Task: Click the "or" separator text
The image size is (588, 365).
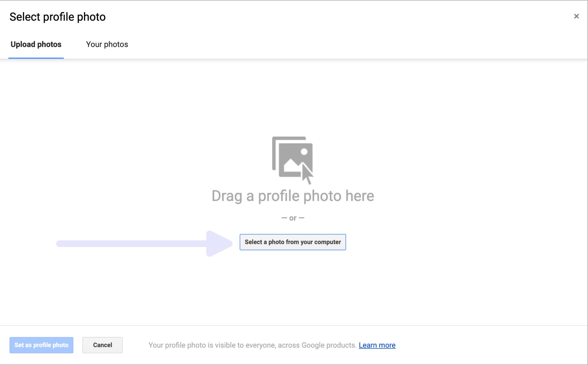Action: [x=292, y=218]
